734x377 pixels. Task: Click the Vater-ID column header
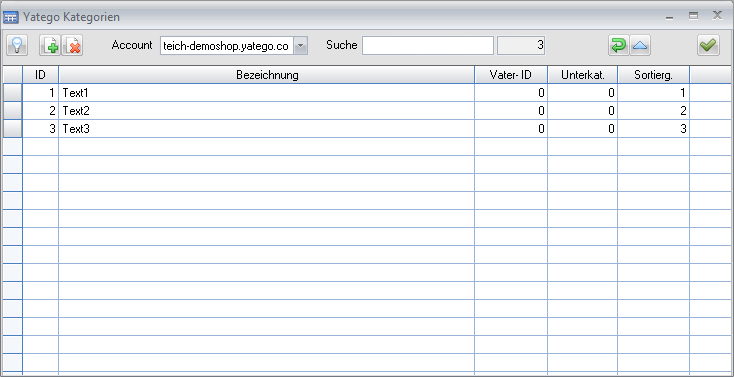511,75
